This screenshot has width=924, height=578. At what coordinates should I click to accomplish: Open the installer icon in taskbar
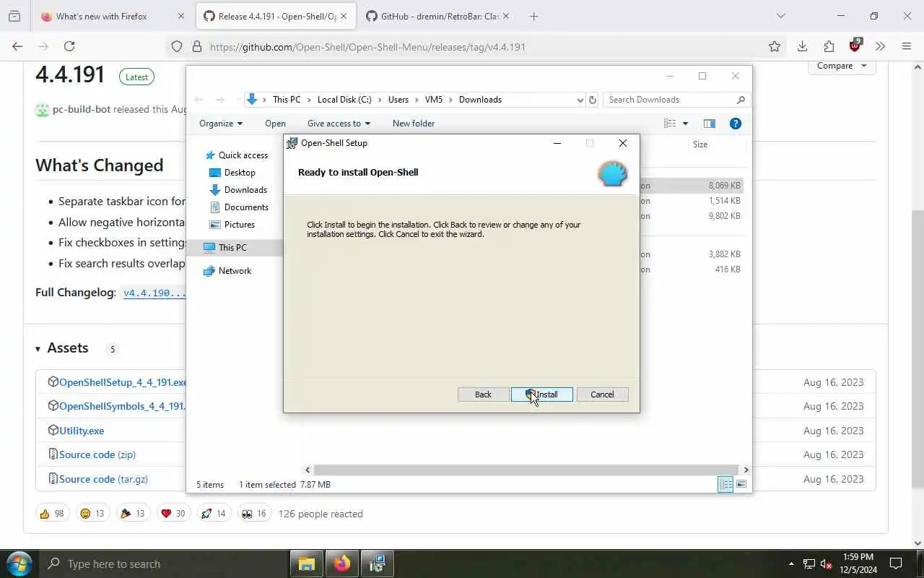pyautogui.click(x=377, y=564)
